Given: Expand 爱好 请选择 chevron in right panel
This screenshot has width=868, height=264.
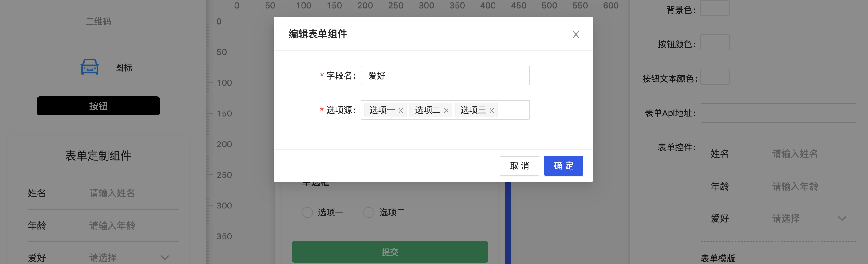Looking at the screenshot, I should tap(842, 219).
